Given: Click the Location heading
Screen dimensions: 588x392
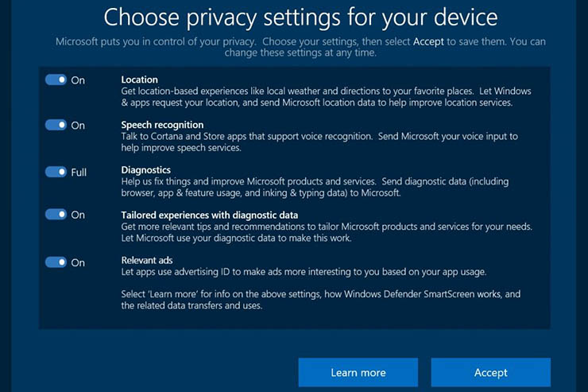Looking at the screenshot, I should 139,80.
